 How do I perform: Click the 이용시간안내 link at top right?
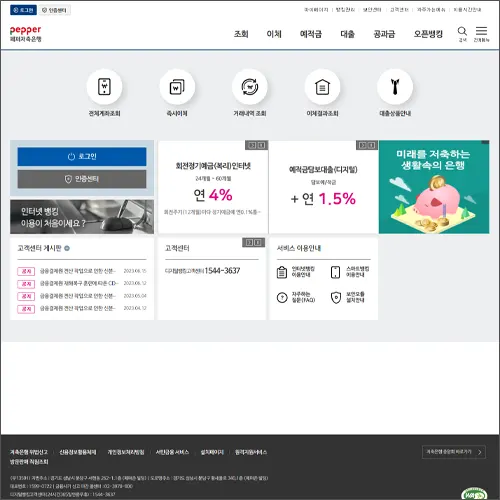click(467, 10)
